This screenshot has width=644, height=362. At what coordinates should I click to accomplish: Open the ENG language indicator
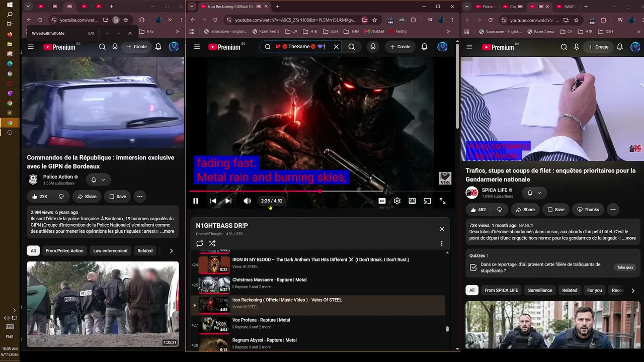(x=10, y=336)
